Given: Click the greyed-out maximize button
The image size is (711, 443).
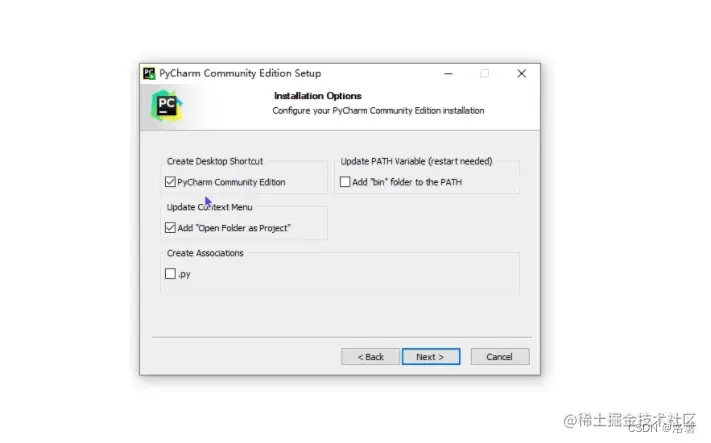Looking at the screenshot, I should (485, 73).
